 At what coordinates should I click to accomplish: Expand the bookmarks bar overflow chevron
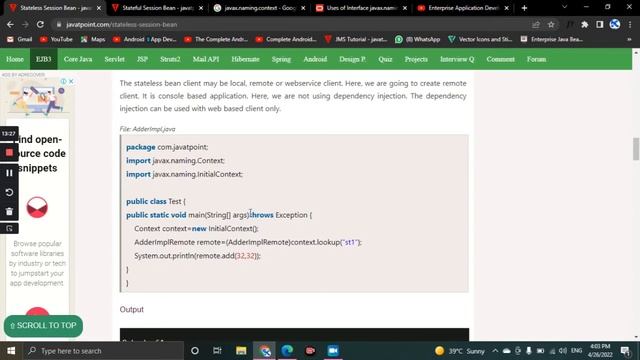pos(629,39)
